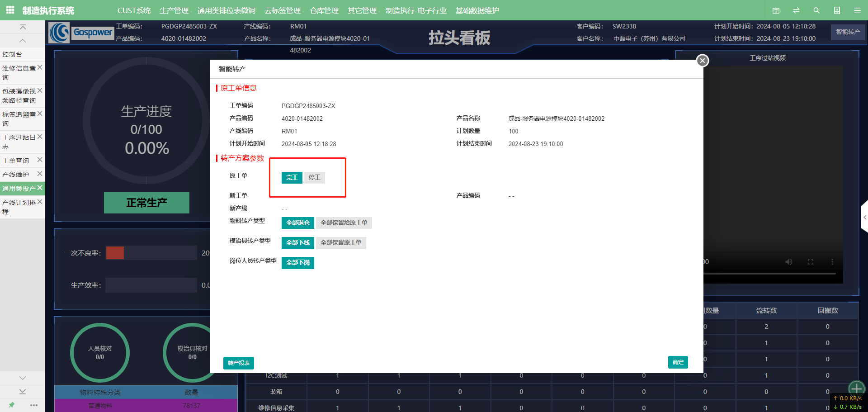Click the 正常生产 status button
868x412 pixels.
(x=146, y=203)
